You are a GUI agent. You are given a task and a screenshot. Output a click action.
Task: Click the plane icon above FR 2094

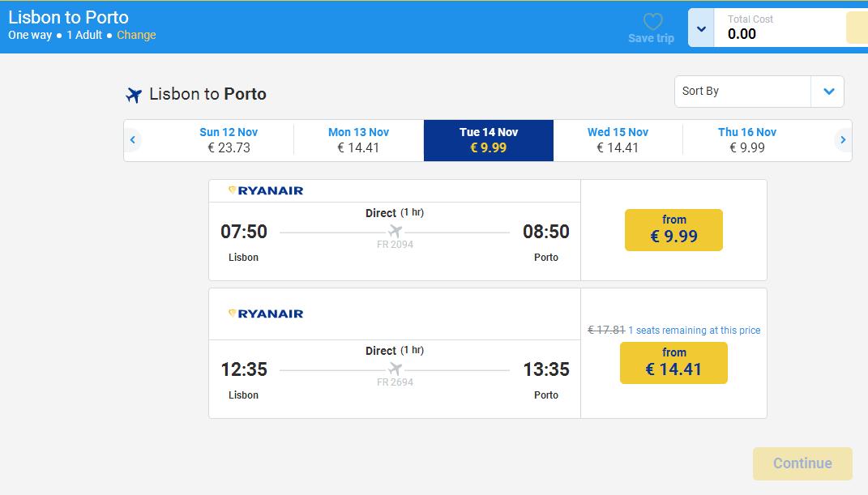395,232
